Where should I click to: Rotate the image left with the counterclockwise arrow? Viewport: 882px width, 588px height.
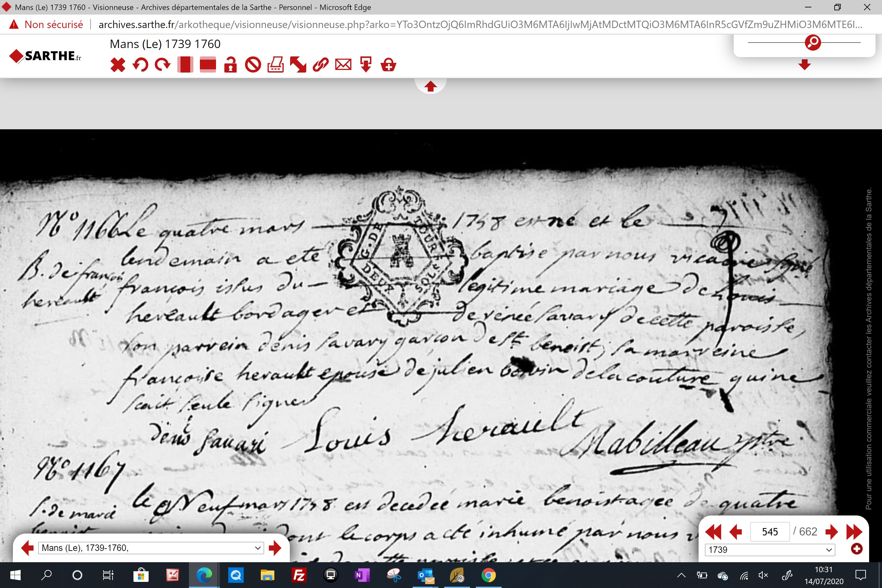[x=140, y=65]
